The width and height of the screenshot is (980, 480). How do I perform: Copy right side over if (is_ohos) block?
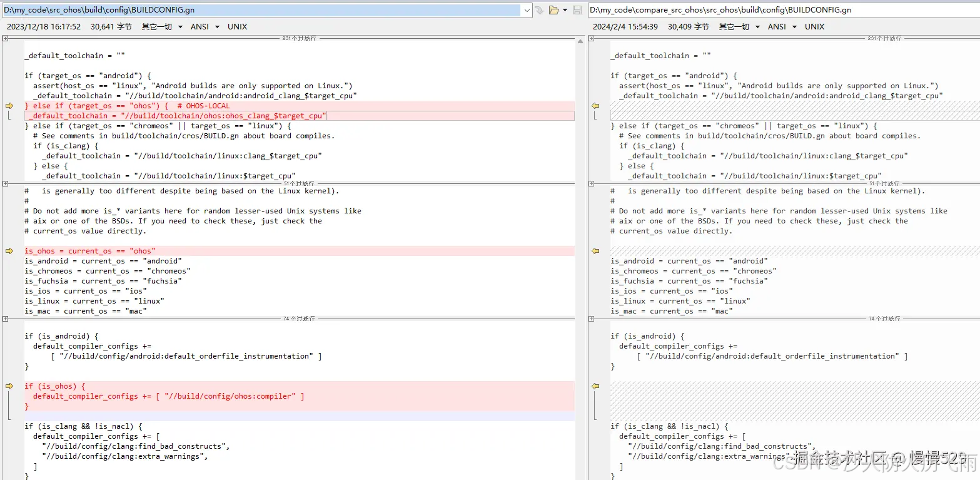tap(595, 386)
